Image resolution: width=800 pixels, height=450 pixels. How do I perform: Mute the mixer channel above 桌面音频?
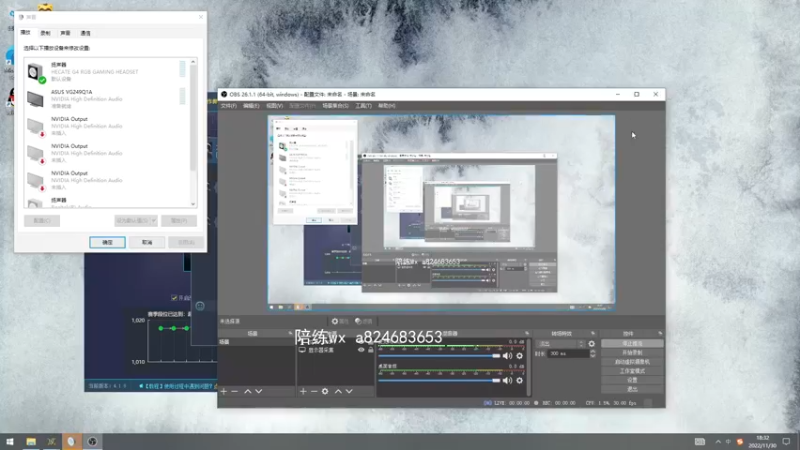(507, 356)
